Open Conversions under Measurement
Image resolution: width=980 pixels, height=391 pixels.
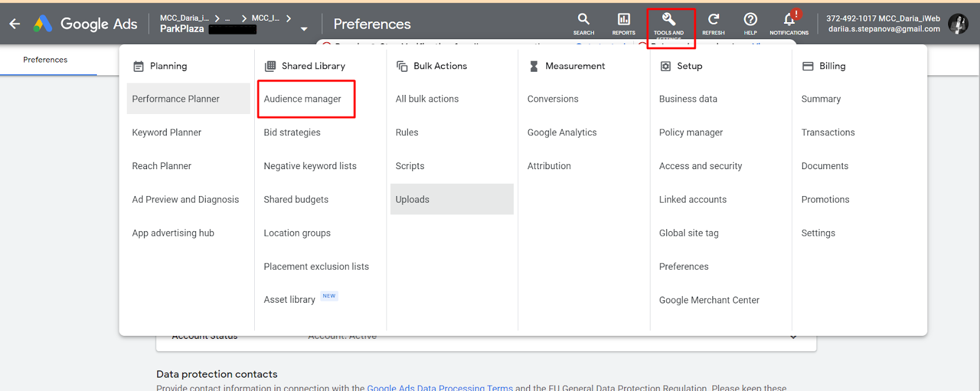tap(552, 99)
